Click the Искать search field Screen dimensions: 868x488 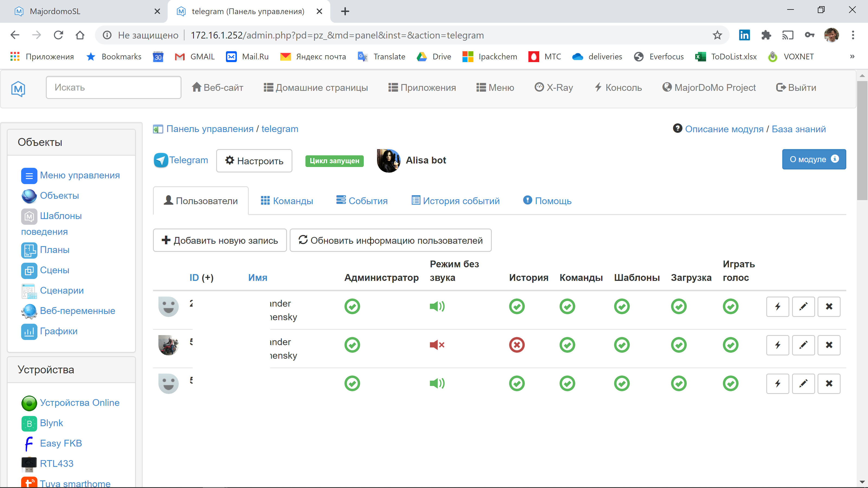tap(113, 88)
